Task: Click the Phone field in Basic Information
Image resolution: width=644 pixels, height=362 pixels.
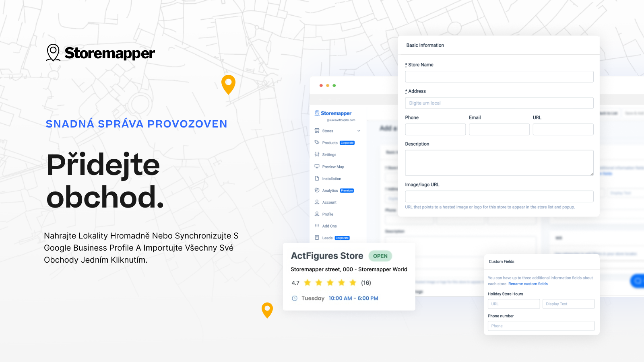Action: coord(436,130)
